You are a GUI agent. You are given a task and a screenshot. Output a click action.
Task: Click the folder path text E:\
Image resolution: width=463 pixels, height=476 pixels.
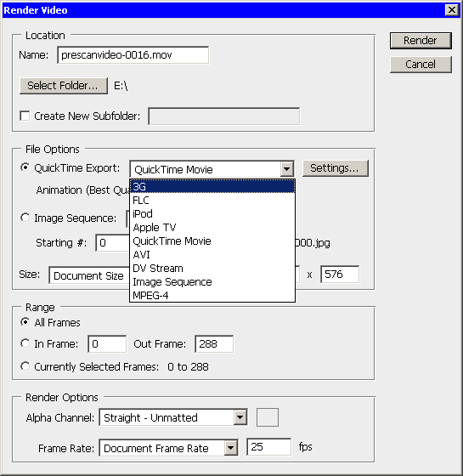[x=121, y=86]
